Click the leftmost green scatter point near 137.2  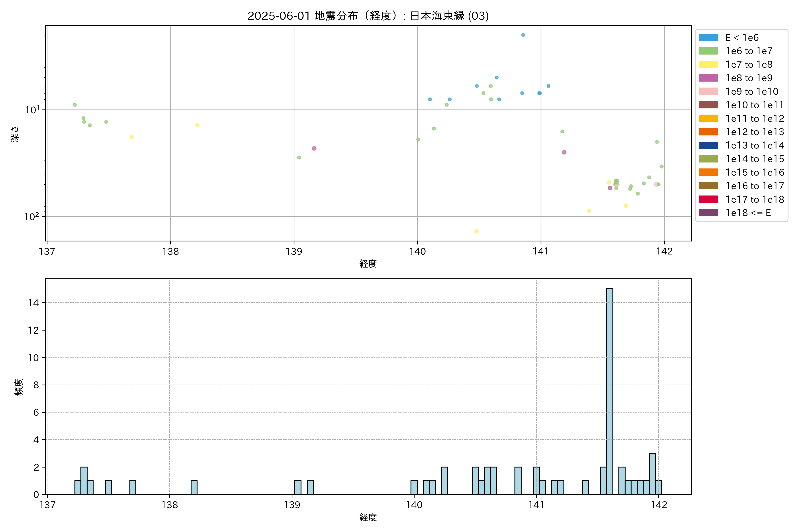(75, 105)
